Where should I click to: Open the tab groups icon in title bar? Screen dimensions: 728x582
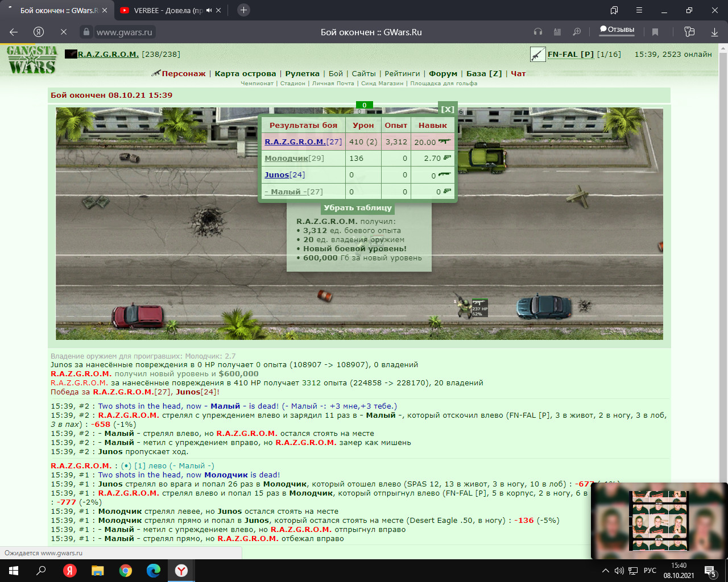pos(614,10)
